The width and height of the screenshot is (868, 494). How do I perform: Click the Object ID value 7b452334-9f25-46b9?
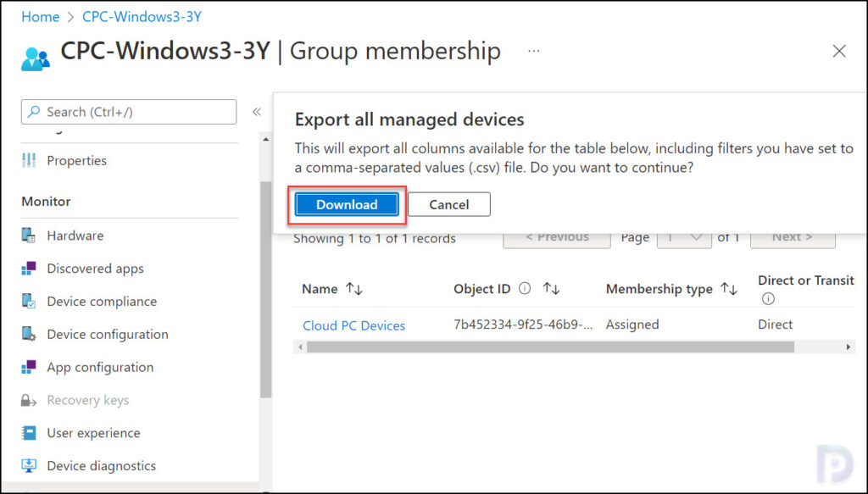point(523,325)
